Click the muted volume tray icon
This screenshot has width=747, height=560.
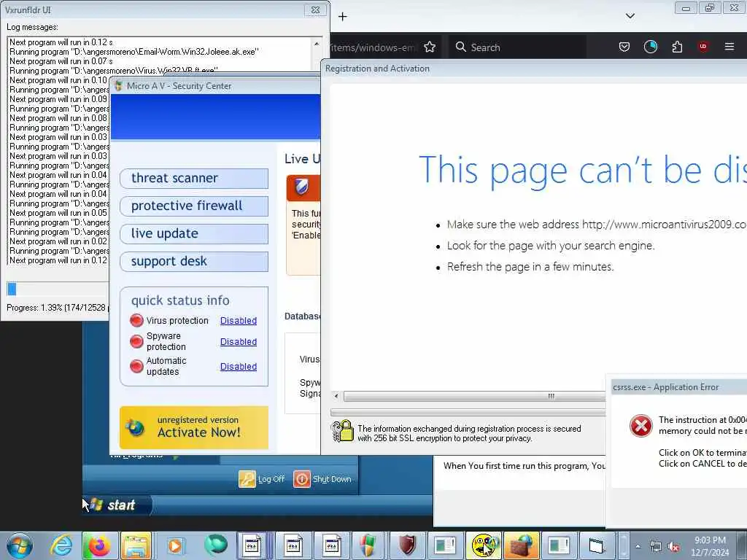click(673, 547)
